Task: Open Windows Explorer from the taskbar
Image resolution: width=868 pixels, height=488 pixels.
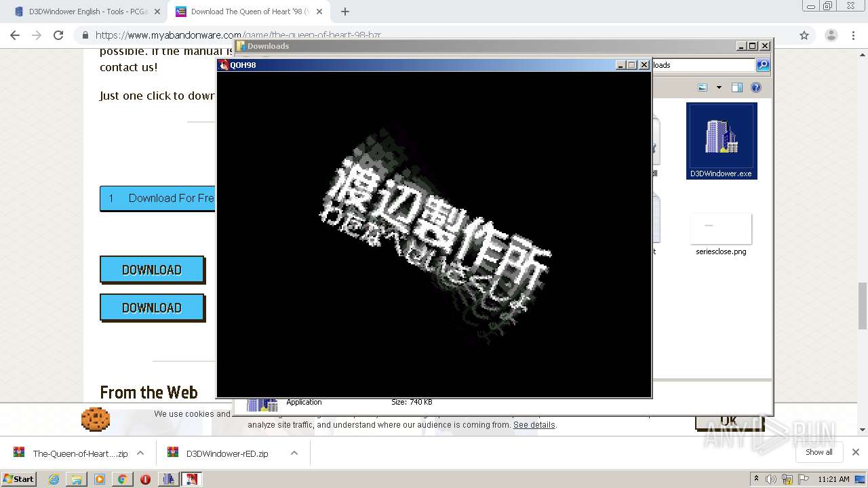Action: [x=77, y=479]
